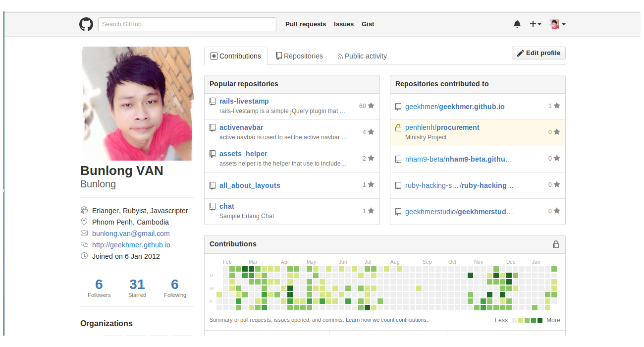Click the Edit profile button
Viewport: 644px width, 347px height.
[538, 53]
